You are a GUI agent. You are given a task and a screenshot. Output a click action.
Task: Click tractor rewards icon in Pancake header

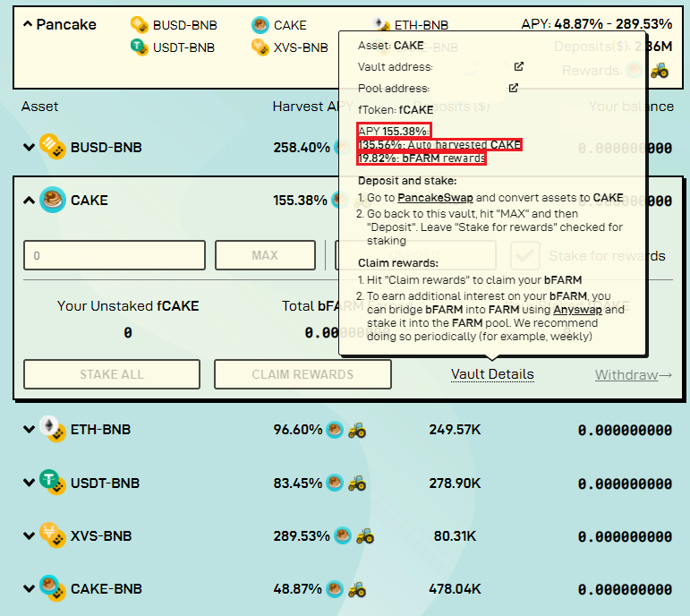pyautogui.click(x=660, y=70)
